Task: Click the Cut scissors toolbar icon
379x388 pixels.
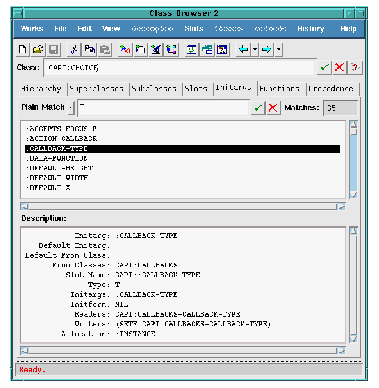Action: click(74, 50)
